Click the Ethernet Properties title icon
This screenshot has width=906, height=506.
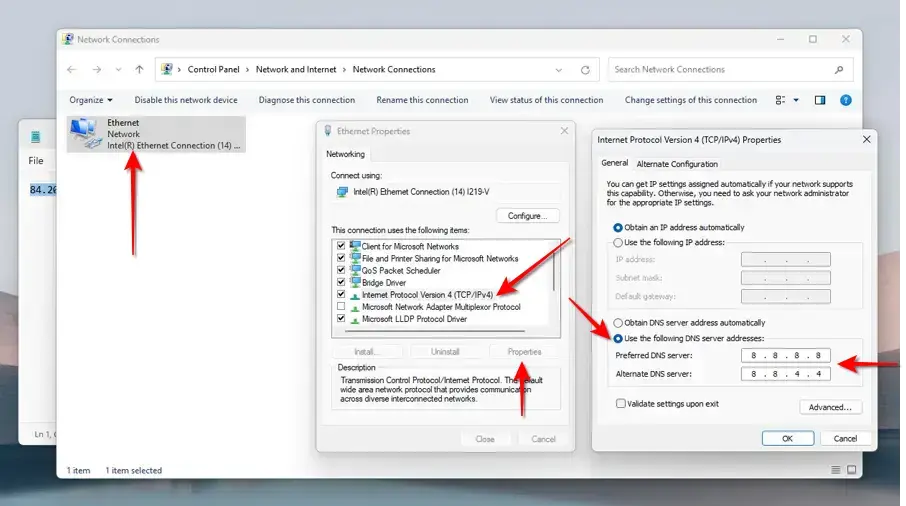pos(328,131)
